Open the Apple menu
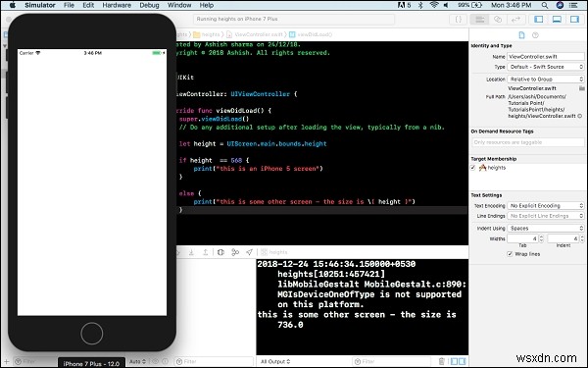Viewport: 588px width, 368px height. click(x=13, y=5)
